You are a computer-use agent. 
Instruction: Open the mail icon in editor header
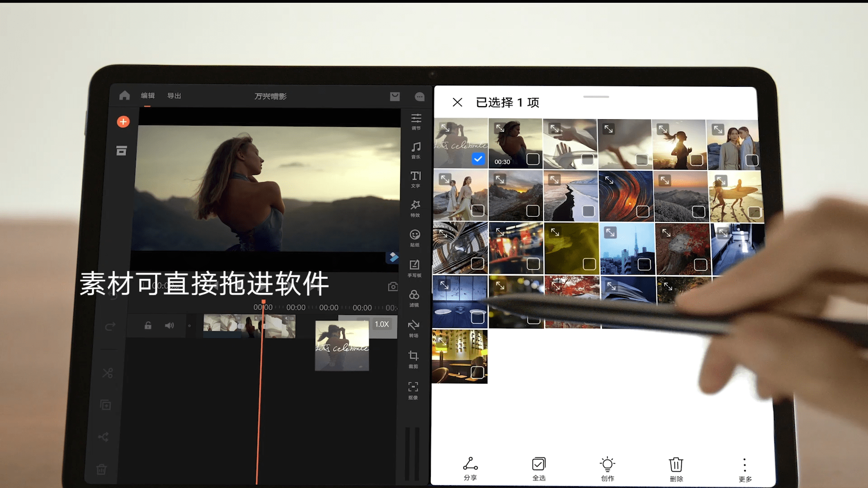[395, 96]
